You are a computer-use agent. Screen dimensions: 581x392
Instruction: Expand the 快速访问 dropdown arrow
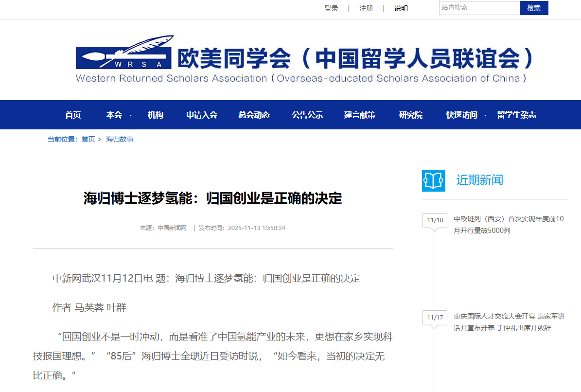pyautogui.click(x=485, y=115)
